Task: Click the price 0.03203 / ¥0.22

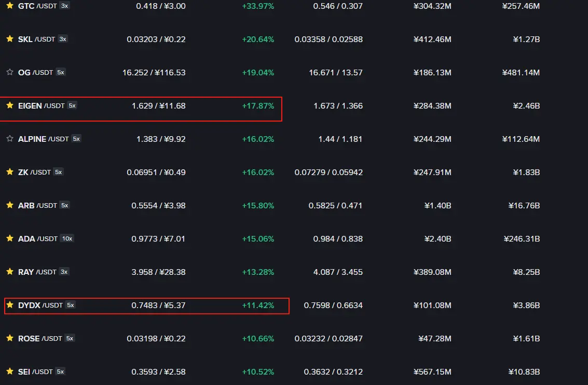Action: (x=156, y=39)
